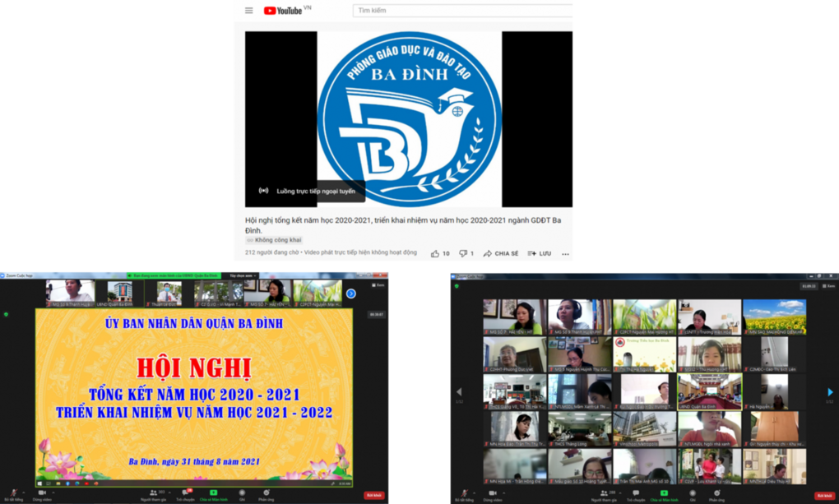Save video with the Lưu button
This screenshot has width=839, height=504.
point(540,253)
